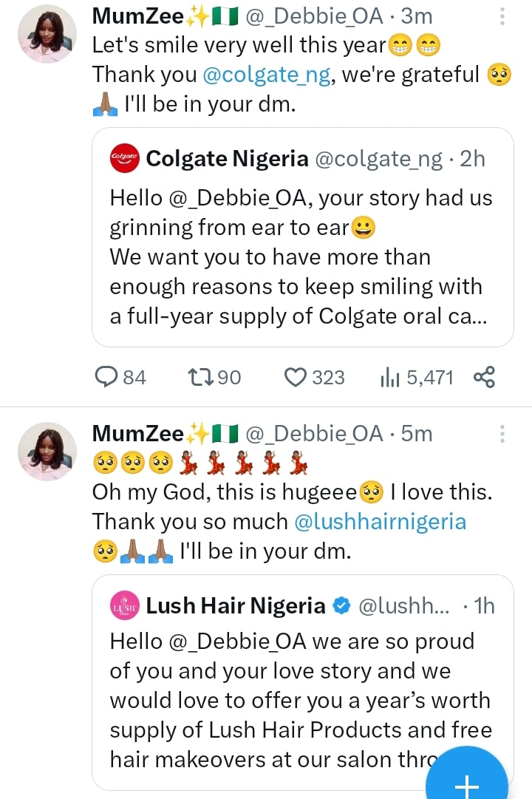
Task: Open the Lush Hair Nigeria account name
Action: (236, 607)
